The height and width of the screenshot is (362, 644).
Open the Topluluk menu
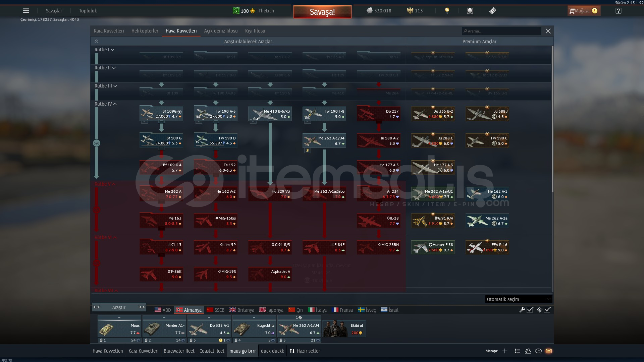click(88, 11)
